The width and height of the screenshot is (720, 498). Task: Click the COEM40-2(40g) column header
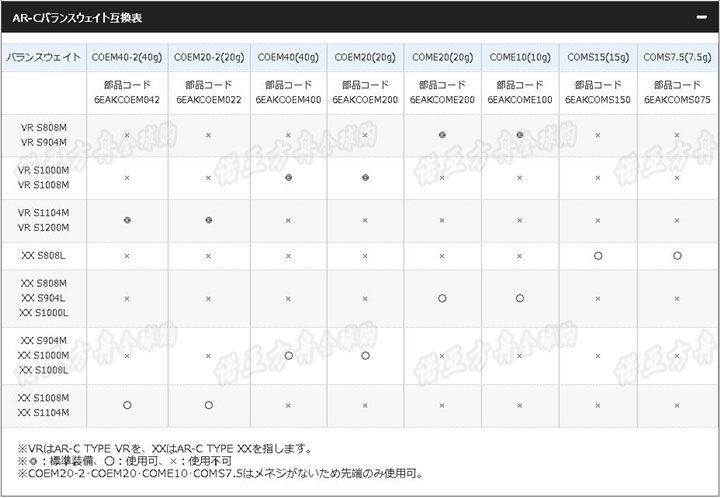(127, 57)
